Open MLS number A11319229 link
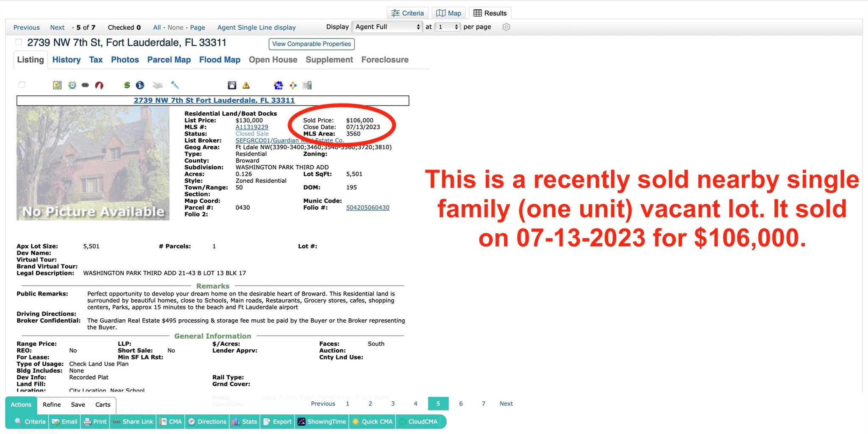The image size is (868, 434). (x=252, y=127)
